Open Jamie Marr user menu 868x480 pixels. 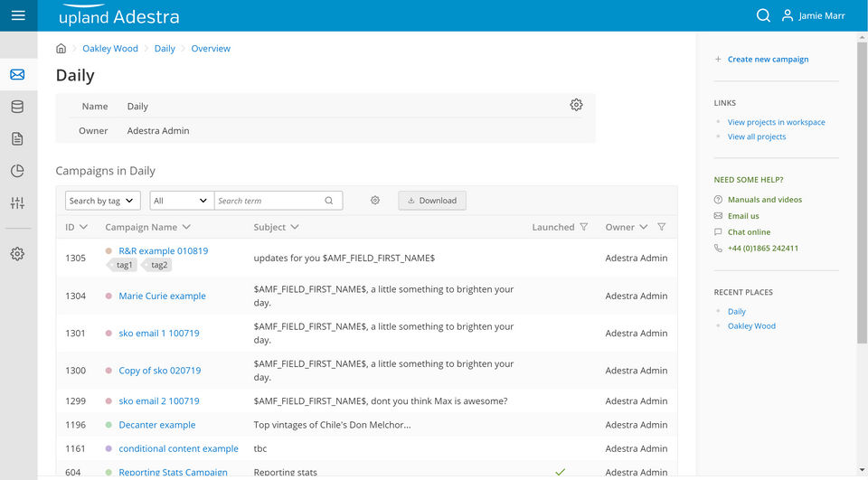[x=814, y=15]
